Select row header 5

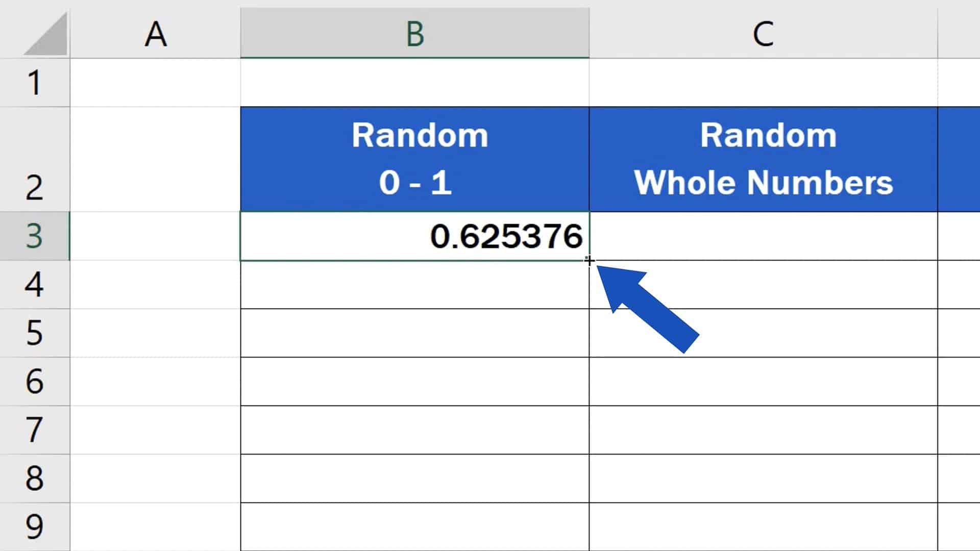click(35, 333)
